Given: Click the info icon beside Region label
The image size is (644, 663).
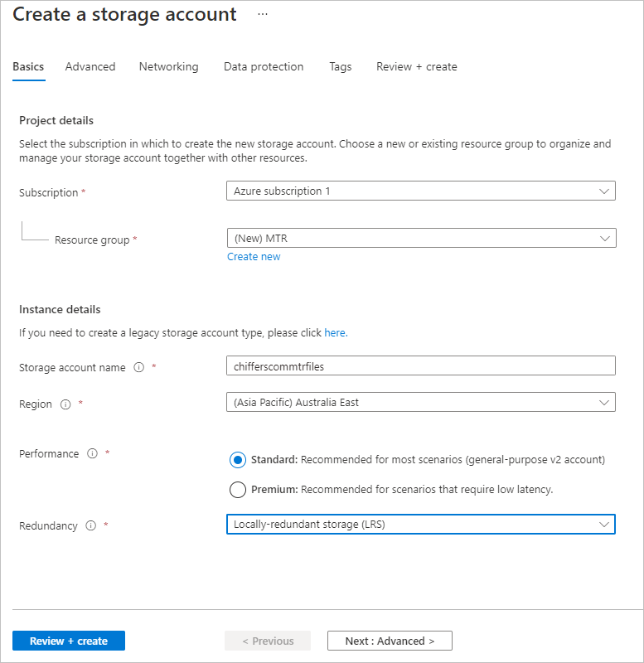Looking at the screenshot, I should tap(65, 404).
